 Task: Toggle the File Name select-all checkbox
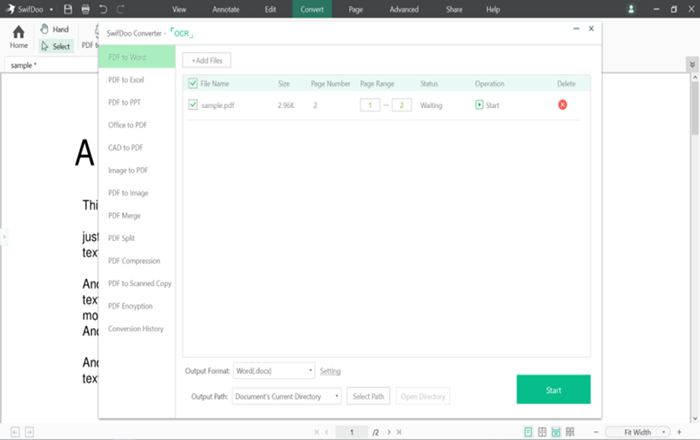(193, 83)
